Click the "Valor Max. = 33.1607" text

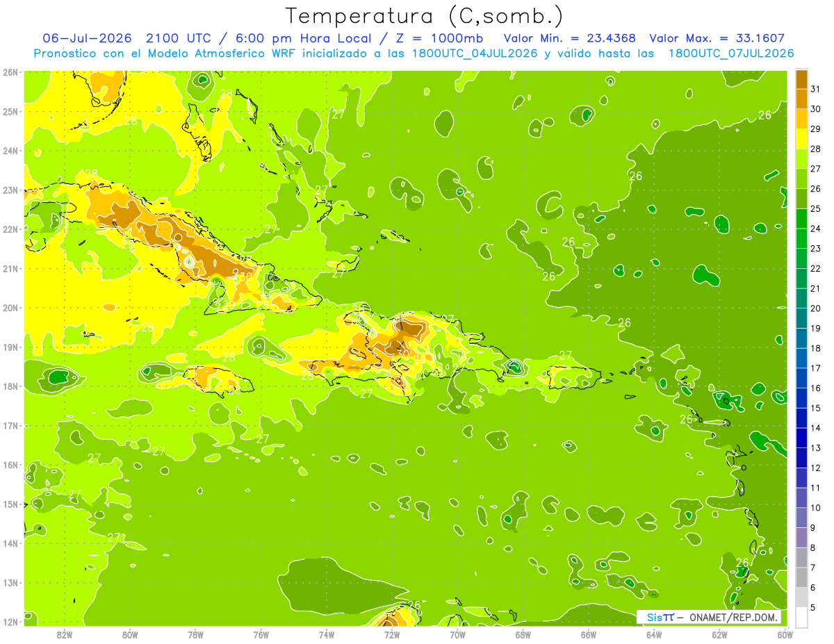click(x=718, y=38)
